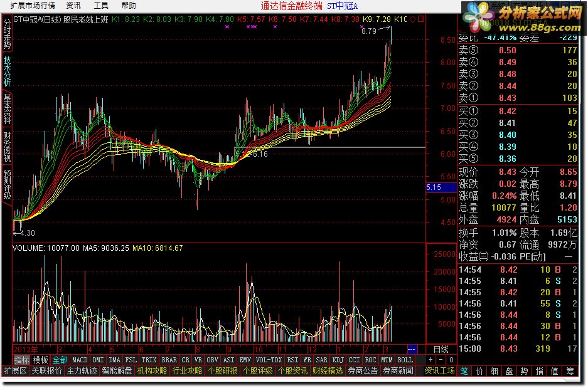This screenshot has height=388, width=588.
Task: Open the 工具 menu
Action: point(101,5)
